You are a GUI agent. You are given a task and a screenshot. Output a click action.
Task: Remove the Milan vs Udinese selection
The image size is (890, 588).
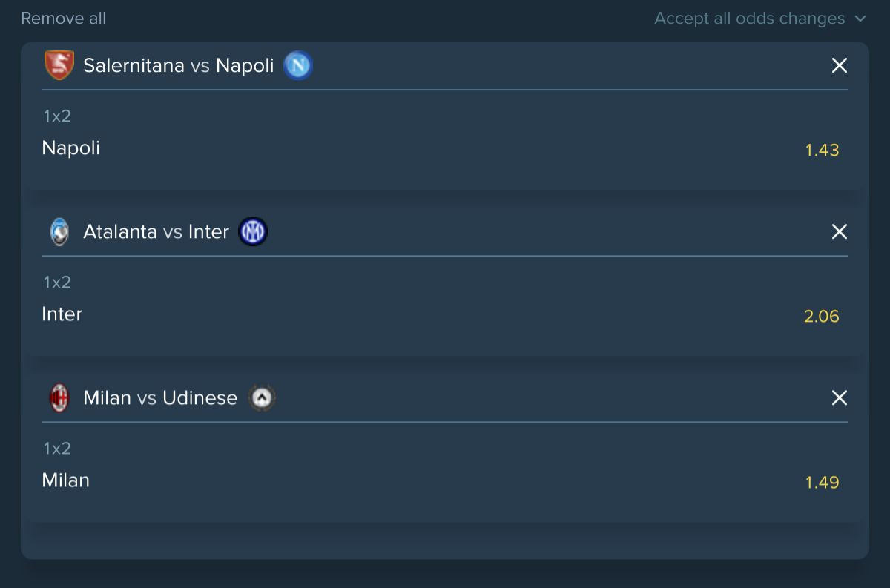(x=839, y=397)
